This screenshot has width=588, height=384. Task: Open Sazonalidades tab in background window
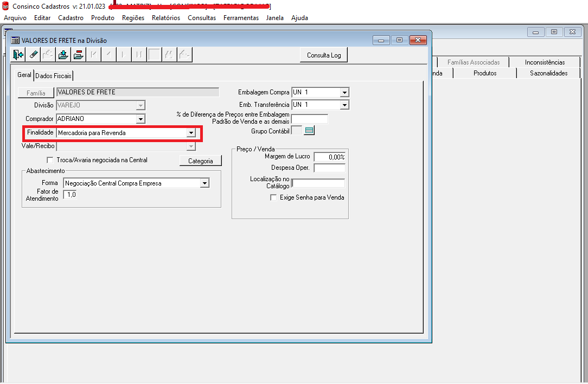548,73
